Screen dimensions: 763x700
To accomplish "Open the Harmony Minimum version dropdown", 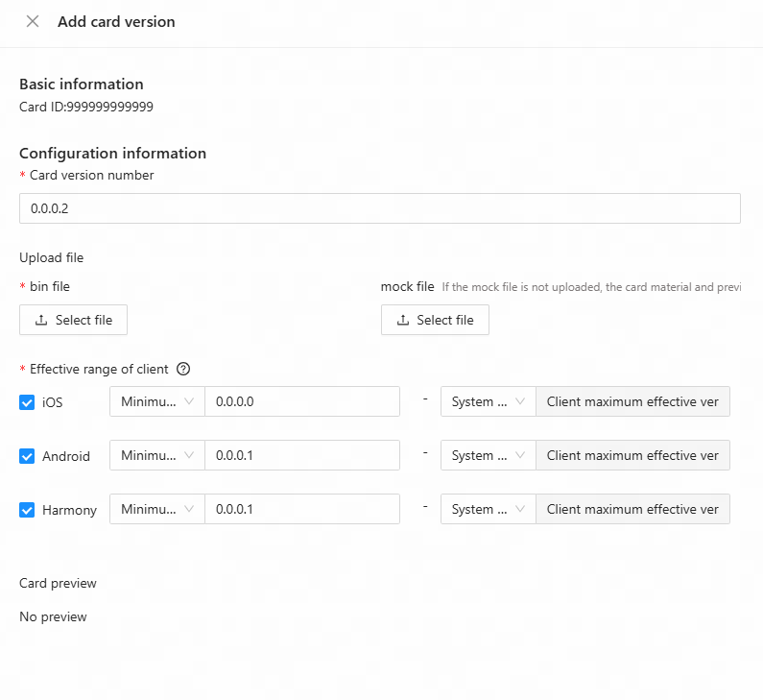I will [x=157, y=509].
